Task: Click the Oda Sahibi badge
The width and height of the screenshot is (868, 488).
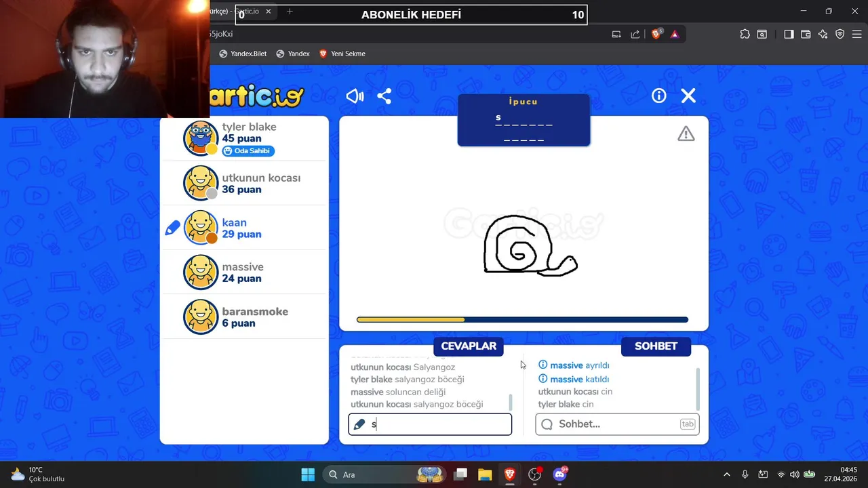Action: coord(248,150)
